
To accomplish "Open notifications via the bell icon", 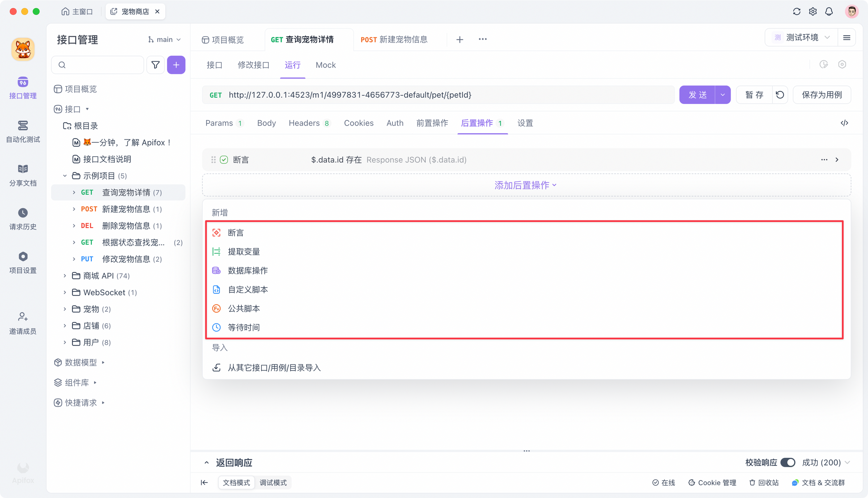I will coord(829,11).
